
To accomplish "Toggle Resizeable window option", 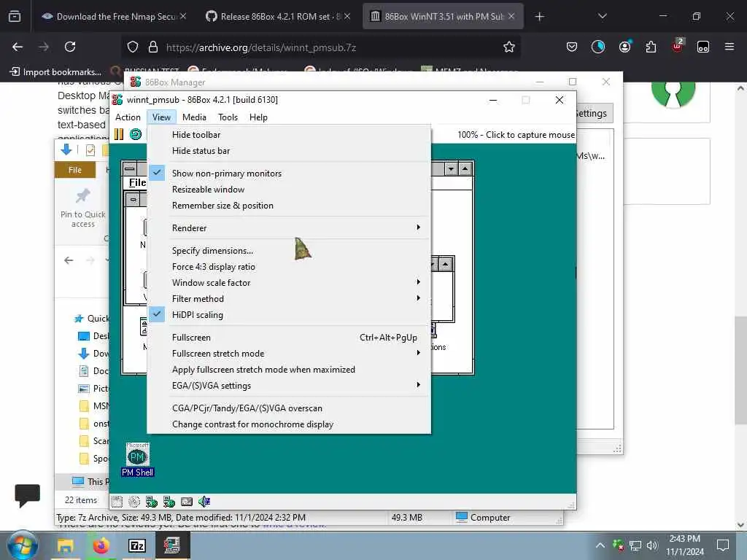I will [289, 190].
